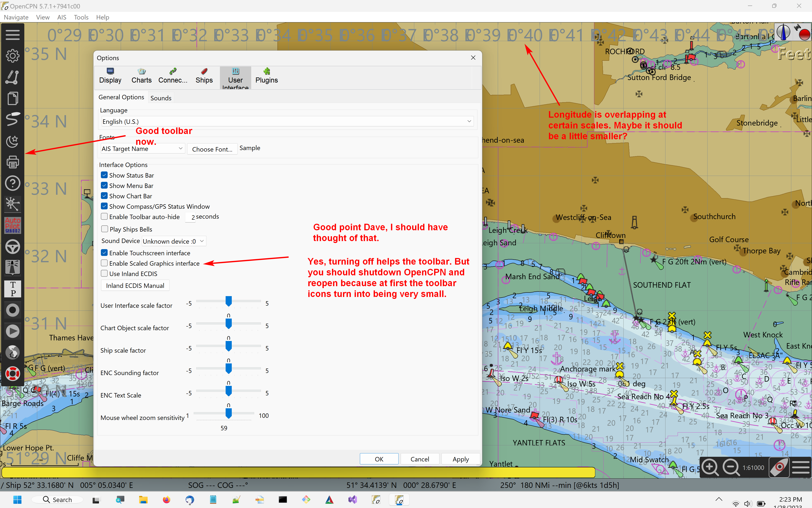Open the Tools menu
The width and height of the screenshot is (812, 508).
[81, 17]
